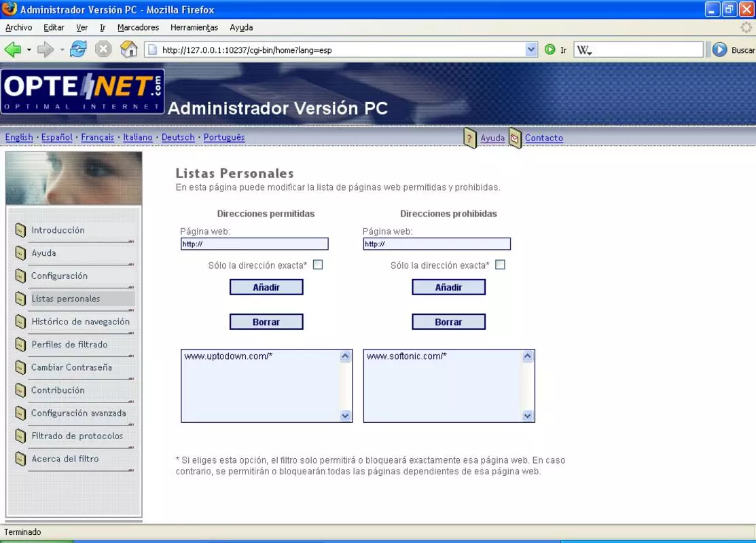Click the book icon beside Perfiles de filtrado
756x543 pixels.
20,345
